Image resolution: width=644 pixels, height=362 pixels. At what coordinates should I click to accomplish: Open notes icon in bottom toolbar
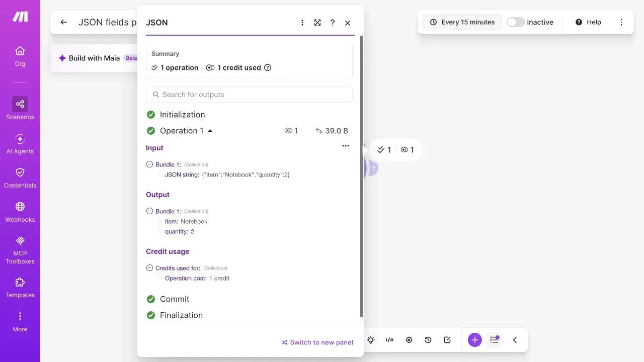(447, 340)
